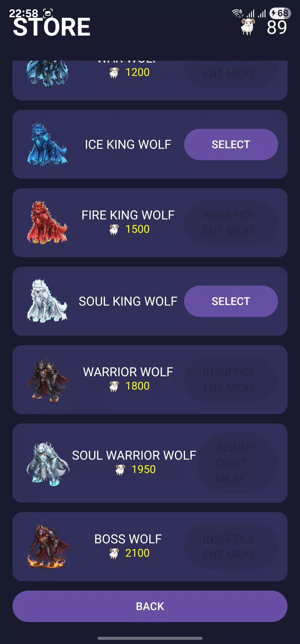Select the Ice King Wolf skin
The height and width of the screenshot is (644, 300).
(231, 144)
